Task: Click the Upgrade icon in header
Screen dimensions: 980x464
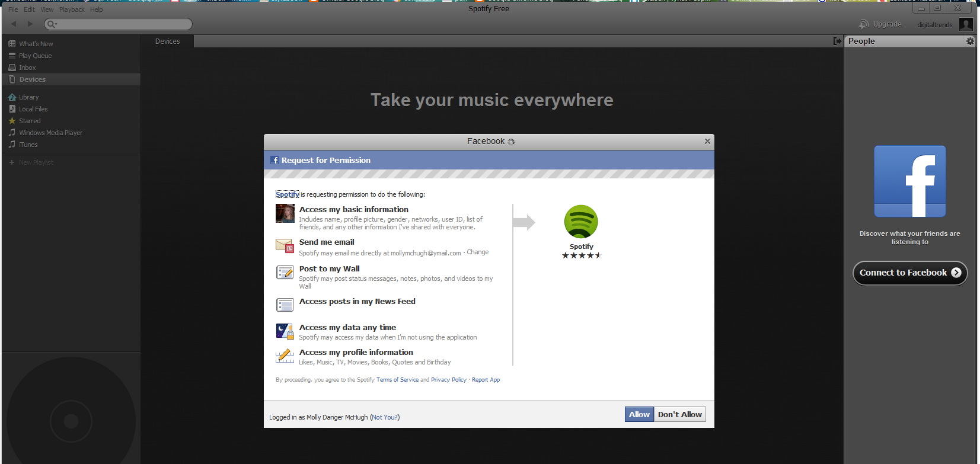Action: pos(864,24)
